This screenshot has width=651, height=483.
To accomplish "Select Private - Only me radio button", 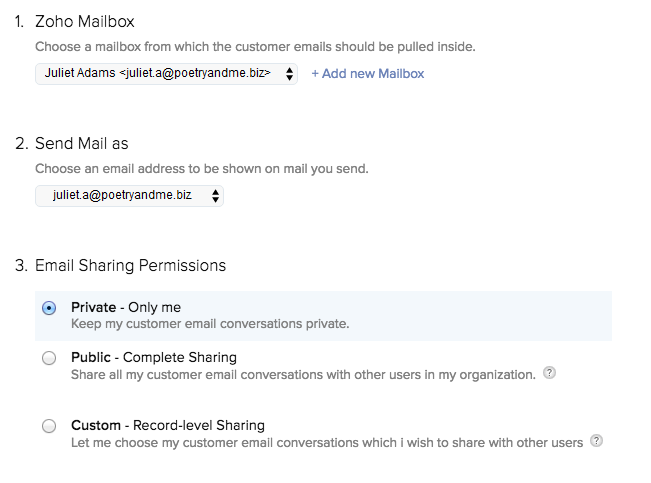I will click(49, 308).
